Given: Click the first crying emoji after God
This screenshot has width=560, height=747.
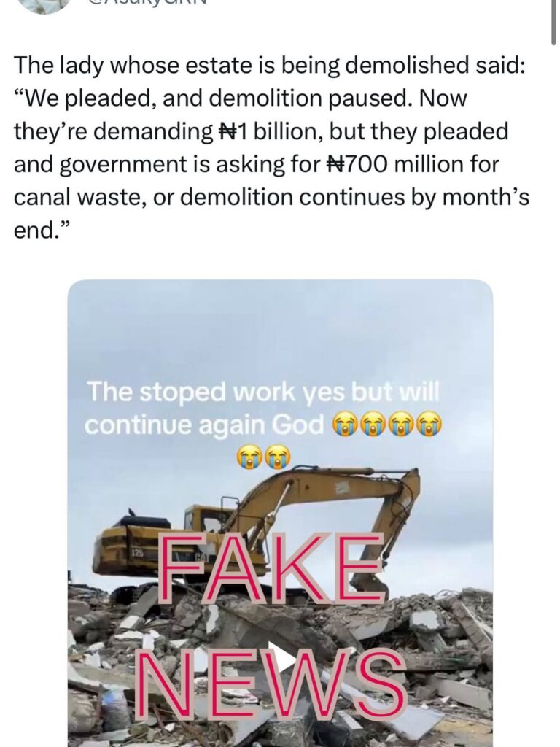Looking at the screenshot, I should 345,425.
